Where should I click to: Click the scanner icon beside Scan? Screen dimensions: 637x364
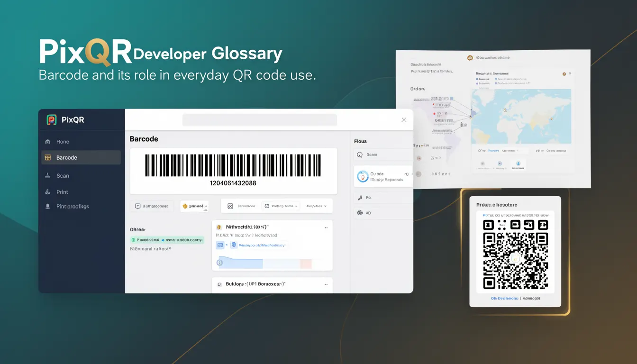point(47,175)
